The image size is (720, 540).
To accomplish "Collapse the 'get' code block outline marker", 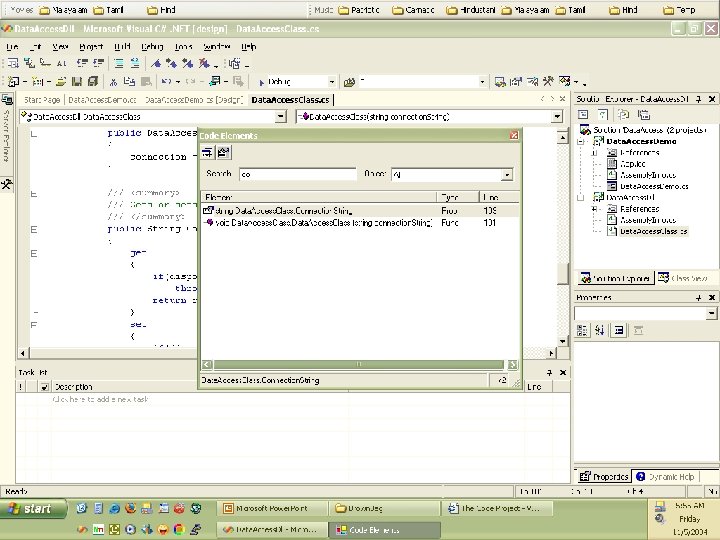I will (x=34, y=253).
